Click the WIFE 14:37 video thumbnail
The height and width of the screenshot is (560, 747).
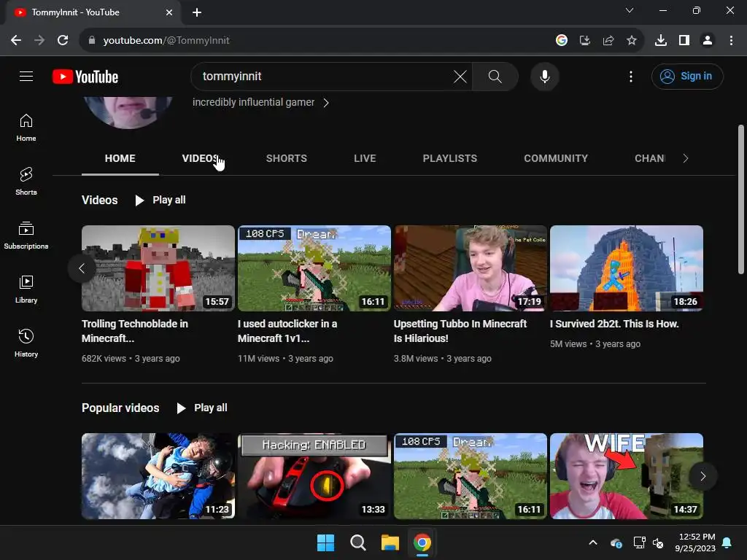pos(627,475)
